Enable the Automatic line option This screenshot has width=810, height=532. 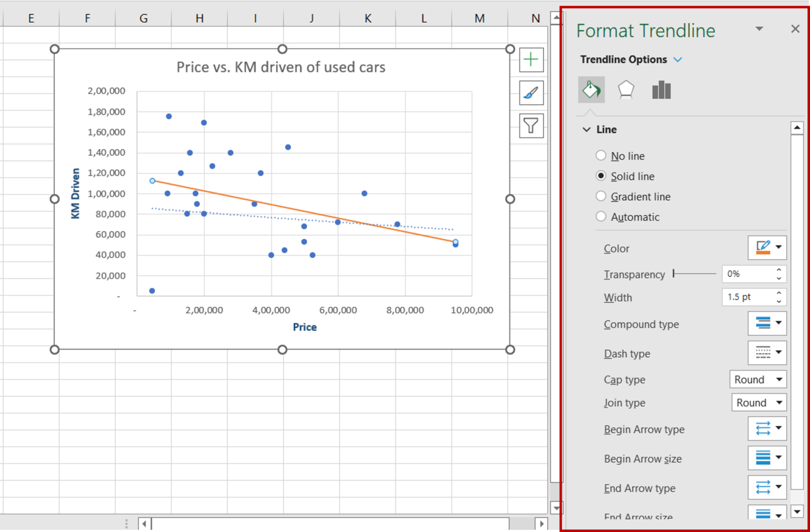point(601,216)
